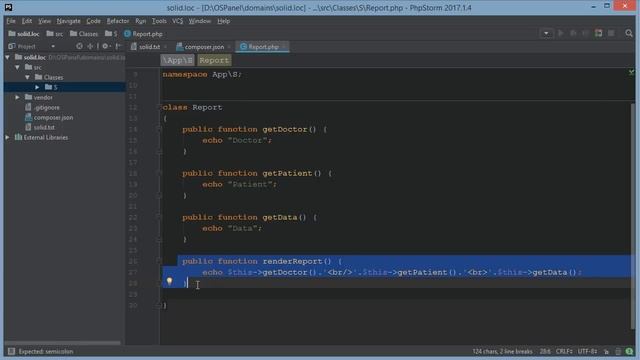Viewport: 640px width, 360px height.
Task: Click the Search Everywhere magnifier icon
Action: [629, 33]
